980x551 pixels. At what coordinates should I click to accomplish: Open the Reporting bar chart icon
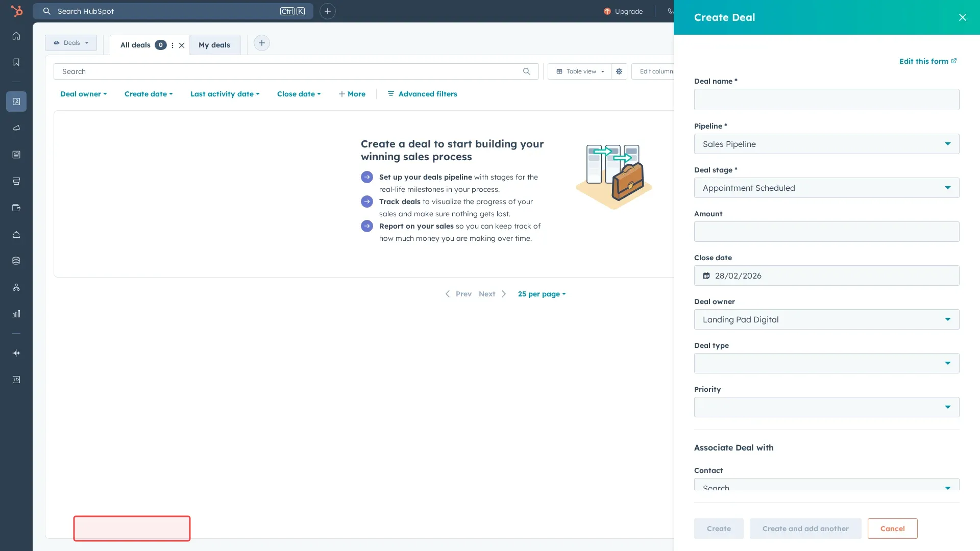tap(16, 313)
